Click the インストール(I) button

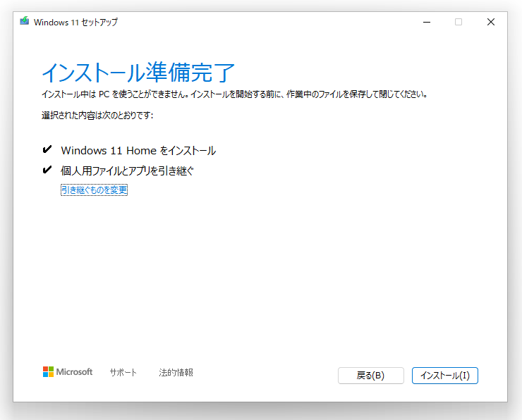pyautogui.click(x=445, y=376)
